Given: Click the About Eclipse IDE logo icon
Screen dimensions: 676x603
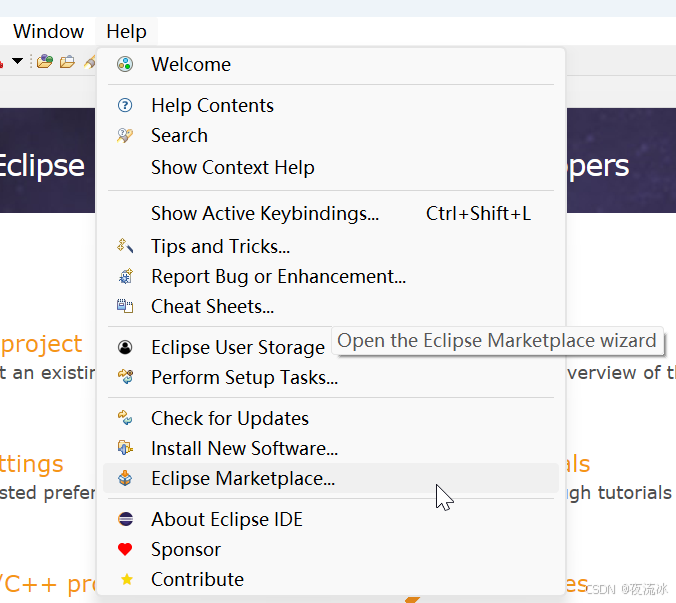Looking at the screenshot, I should pyautogui.click(x=125, y=519).
